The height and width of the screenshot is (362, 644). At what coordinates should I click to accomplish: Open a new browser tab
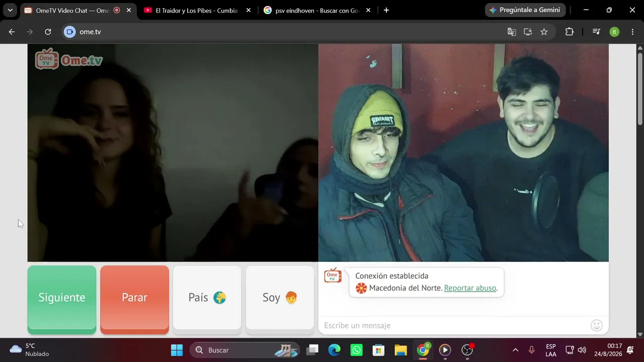(x=386, y=10)
